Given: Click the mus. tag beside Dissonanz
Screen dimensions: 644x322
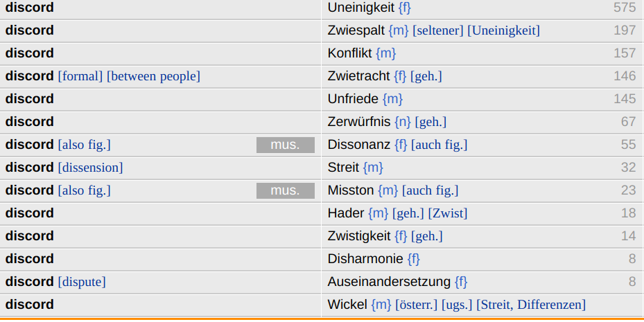Looking at the screenshot, I should point(285,145).
